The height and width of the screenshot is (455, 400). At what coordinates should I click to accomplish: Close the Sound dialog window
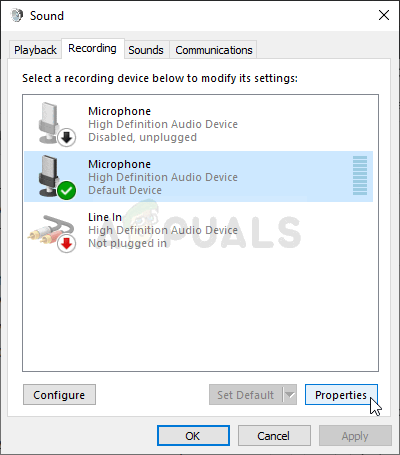pos(384,15)
